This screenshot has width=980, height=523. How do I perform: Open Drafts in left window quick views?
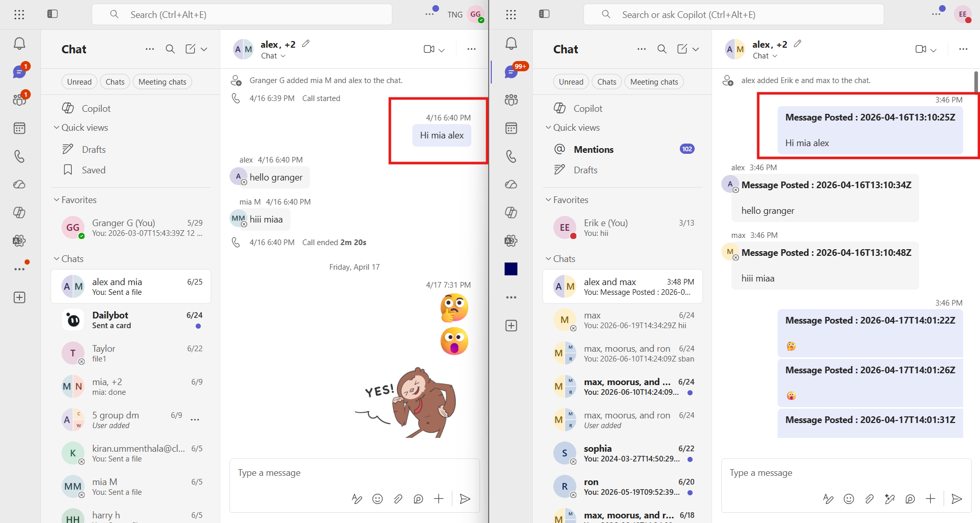tap(131, 149)
